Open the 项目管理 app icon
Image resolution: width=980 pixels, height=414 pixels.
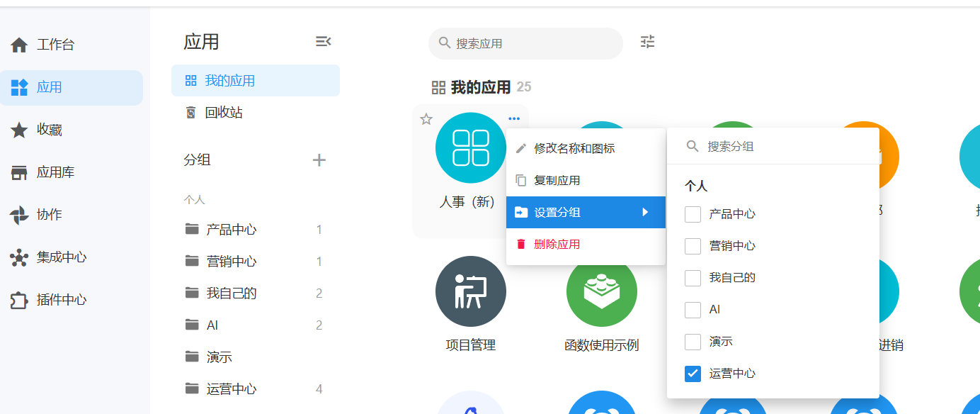[x=470, y=291]
